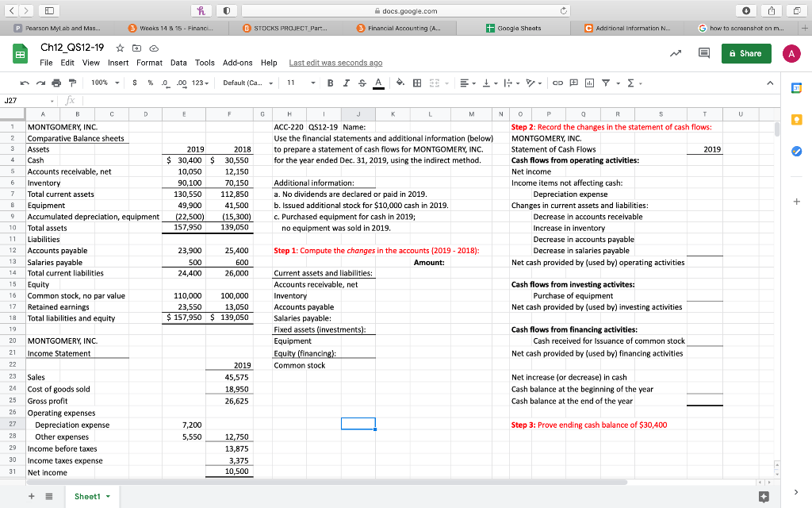Open the borders tool
This screenshot has width=812, height=508.
pyautogui.click(x=416, y=82)
